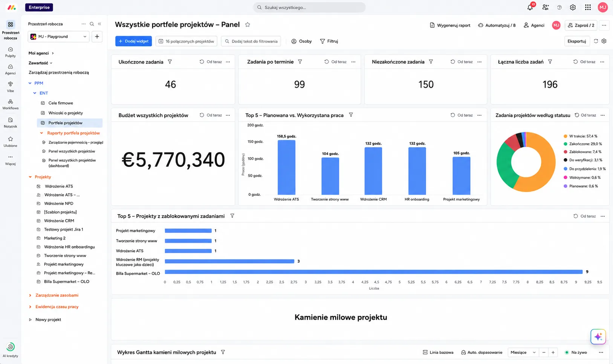Open Billa Supermarket – OLO project
Screen dimensions: 613x364
point(67,282)
